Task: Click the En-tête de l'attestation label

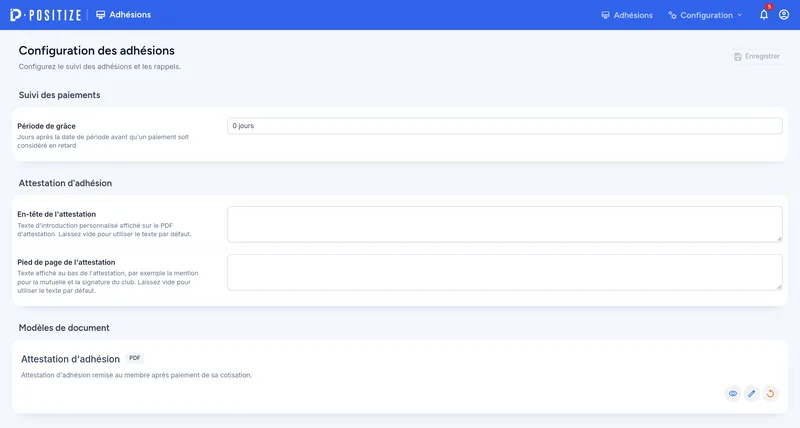Action: [57, 214]
